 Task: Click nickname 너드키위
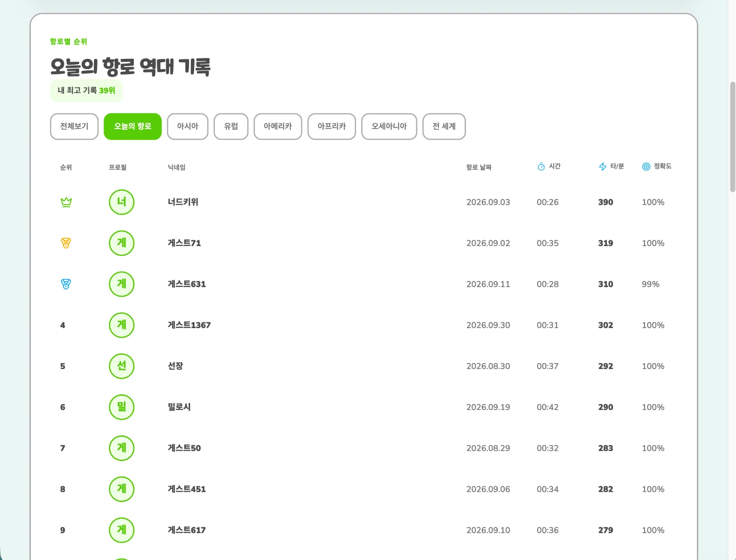pos(183,202)
